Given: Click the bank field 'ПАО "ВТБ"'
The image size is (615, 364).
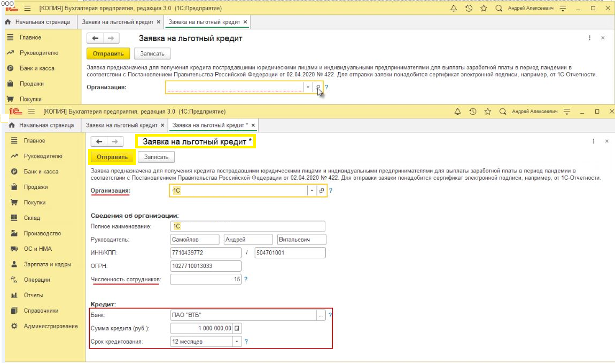Looking at the screenshot, I should (x=243, y=315).
